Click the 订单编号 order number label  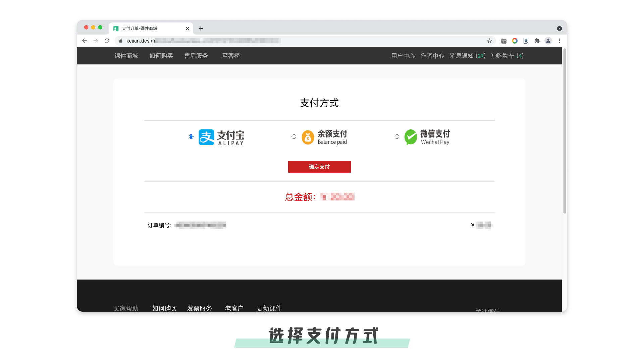click(x=159, y=225)
